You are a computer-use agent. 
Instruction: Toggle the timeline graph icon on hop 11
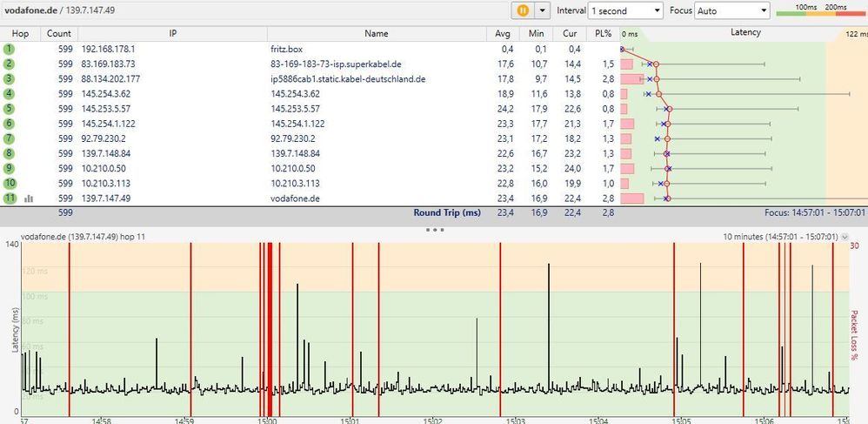pyautogui.click(x=29, y=199)
